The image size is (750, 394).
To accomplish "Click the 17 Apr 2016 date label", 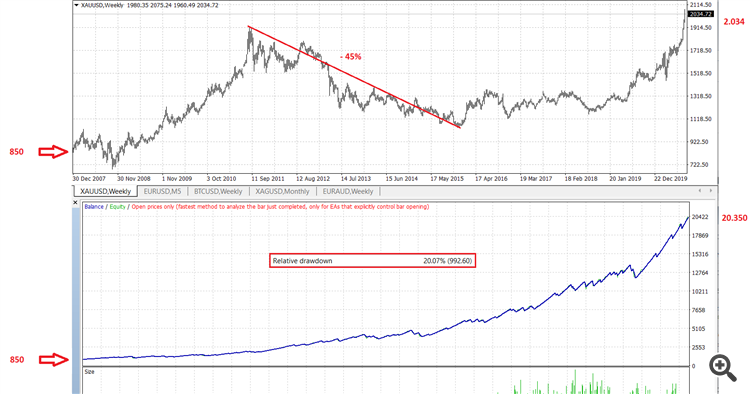I will [491, 179].
